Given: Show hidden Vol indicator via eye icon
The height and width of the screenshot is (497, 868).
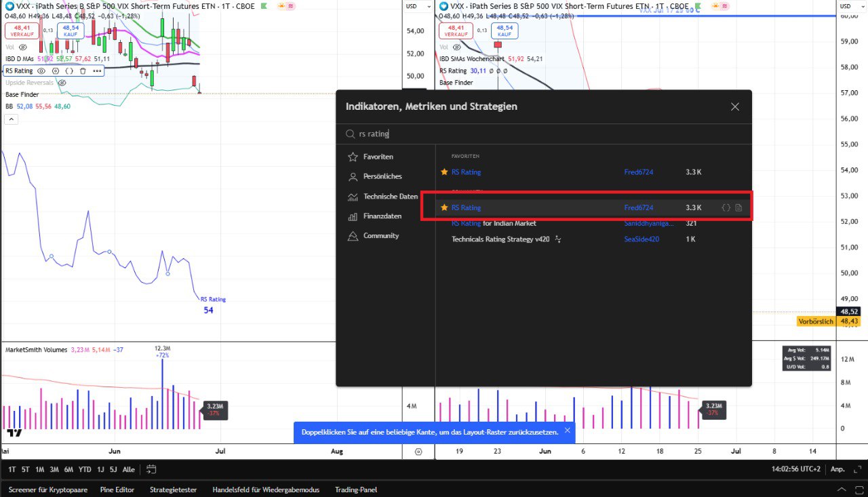Looking at the screenshot, I should (x=22, y=47).
